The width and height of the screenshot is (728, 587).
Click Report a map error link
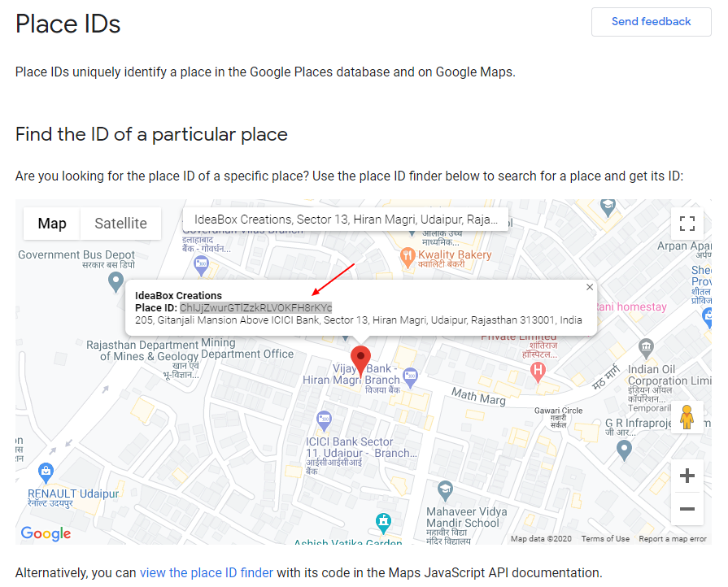click(673, 539)
